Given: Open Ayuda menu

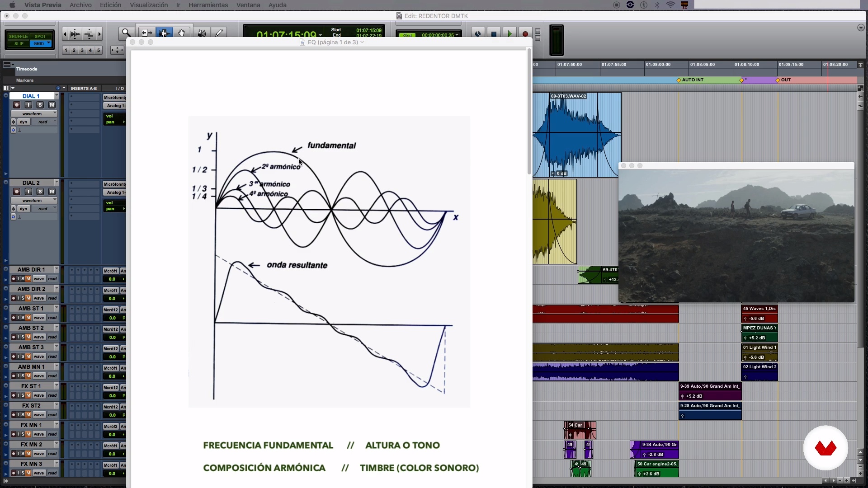Looking at the screenshot, I should [x=277, y=5].
